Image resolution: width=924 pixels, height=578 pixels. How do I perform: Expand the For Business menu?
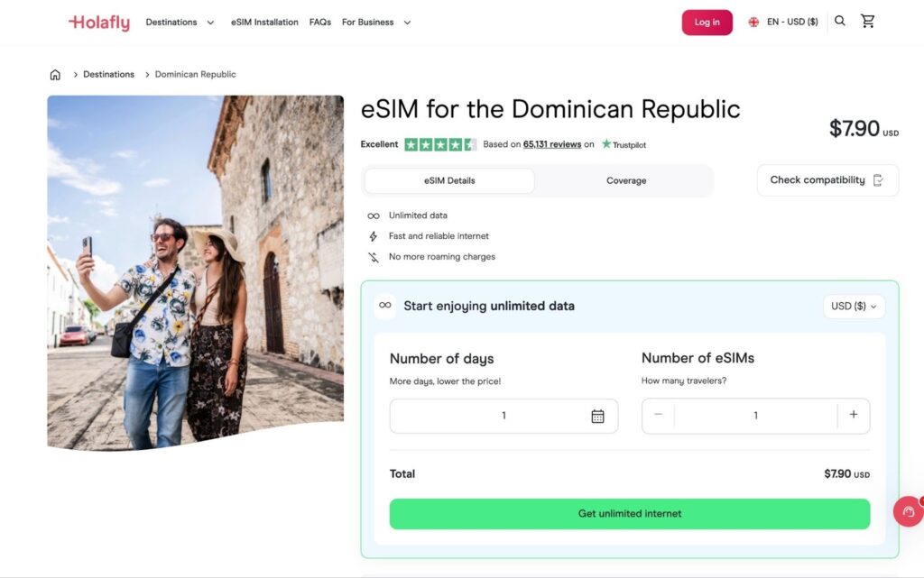pyautogui.click(x=375, y=23)
